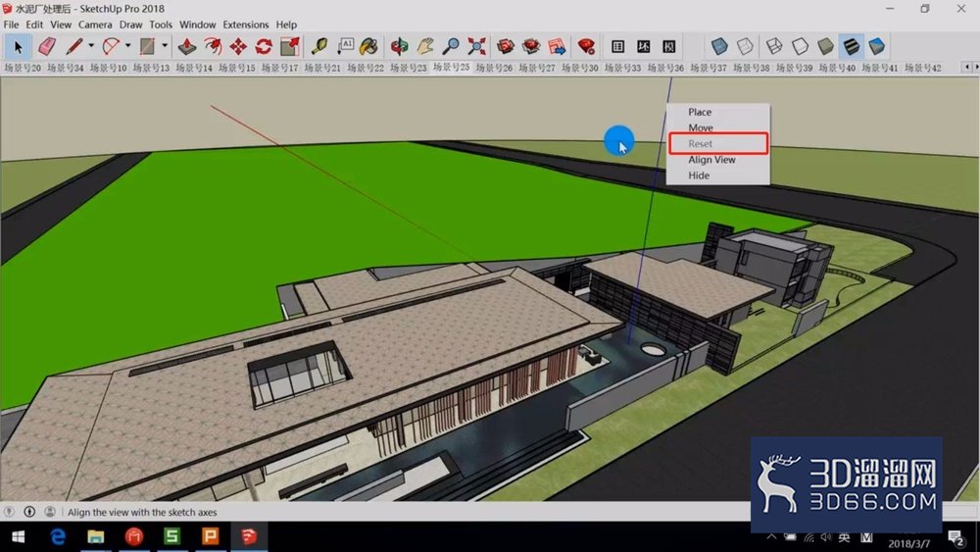Click the Send to LayOut icon
The width and height of the screenshot is (980, 552).
tap(557, 47)
